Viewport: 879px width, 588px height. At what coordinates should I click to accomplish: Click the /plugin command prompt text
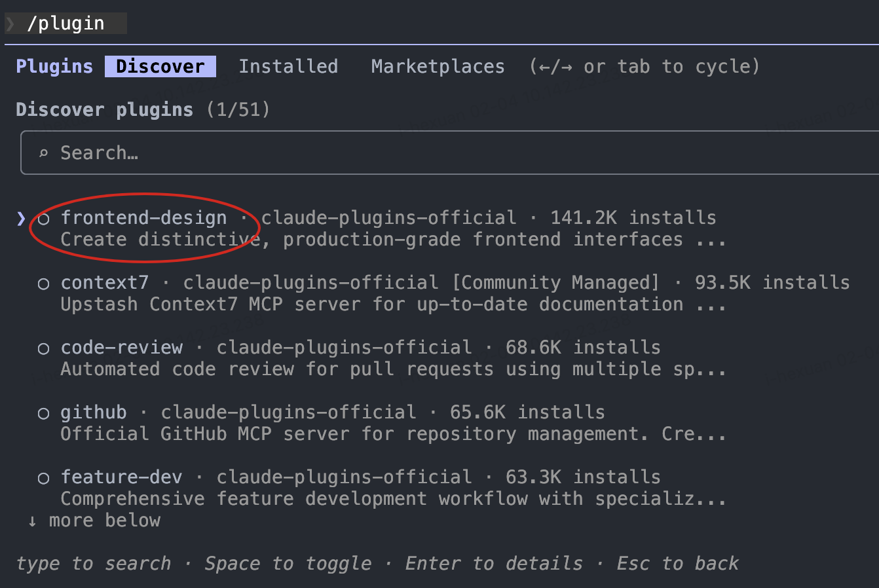coord(65,24)
